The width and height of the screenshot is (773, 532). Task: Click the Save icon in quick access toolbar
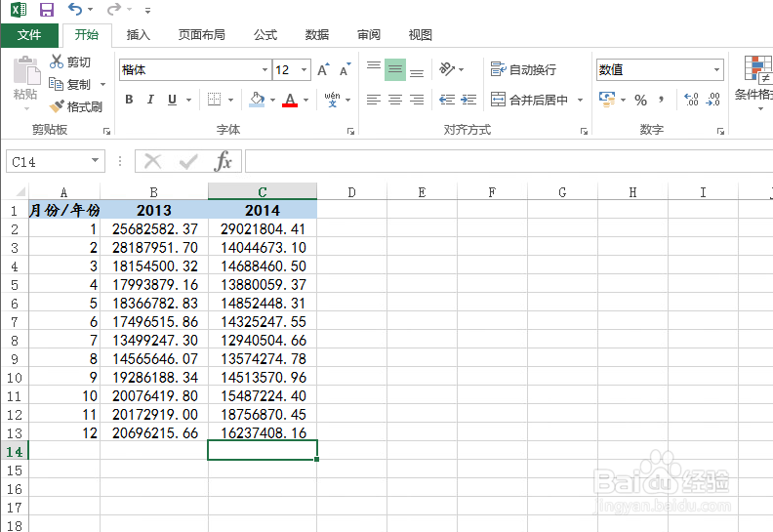pyautogui.click(x=46, y=10)
